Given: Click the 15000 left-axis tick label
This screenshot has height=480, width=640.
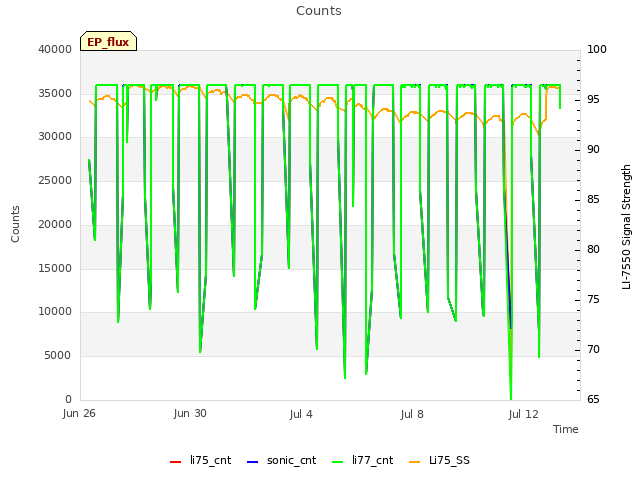Looking at the screenshot, I should point(55,268).
